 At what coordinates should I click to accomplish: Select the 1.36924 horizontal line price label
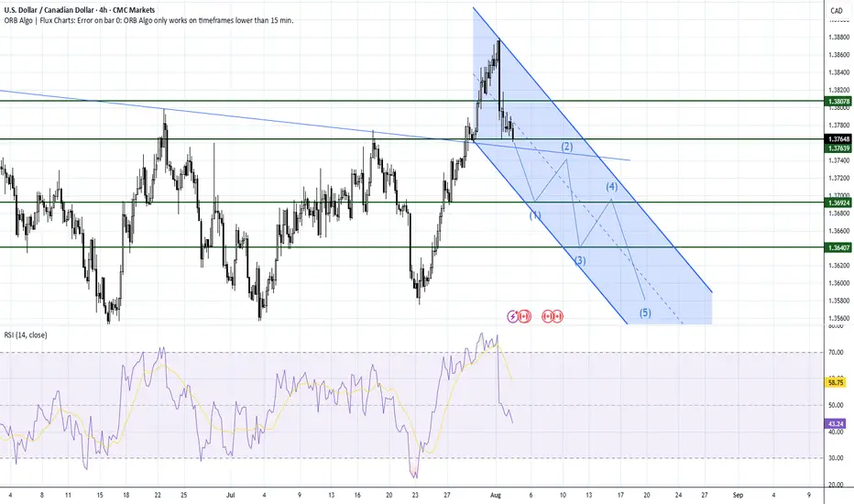[x=838, y=203]
